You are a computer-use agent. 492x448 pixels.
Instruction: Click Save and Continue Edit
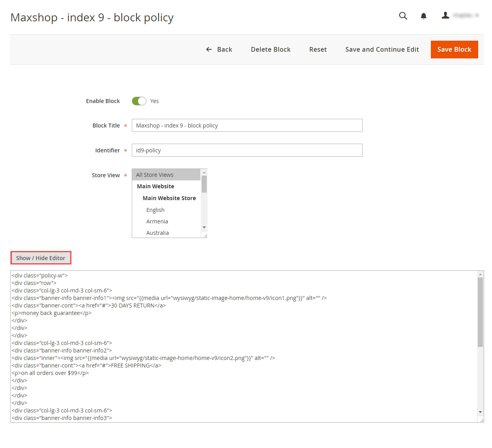(x=382, y=49)
